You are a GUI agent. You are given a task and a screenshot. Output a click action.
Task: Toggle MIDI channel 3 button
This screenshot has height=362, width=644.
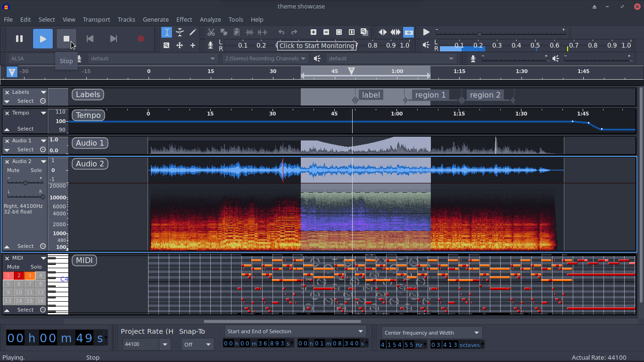[30, 276]
